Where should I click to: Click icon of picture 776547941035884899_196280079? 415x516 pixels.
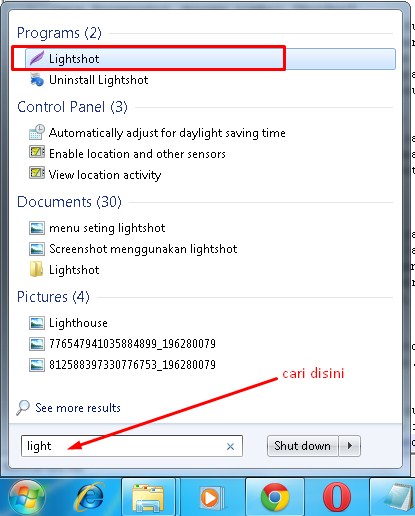point(37,344)
